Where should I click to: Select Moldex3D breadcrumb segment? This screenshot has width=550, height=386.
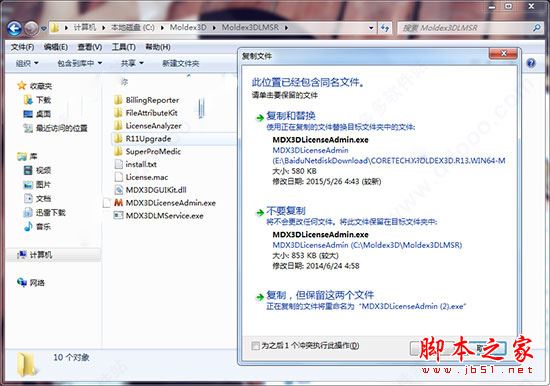[x=188, y=27]
